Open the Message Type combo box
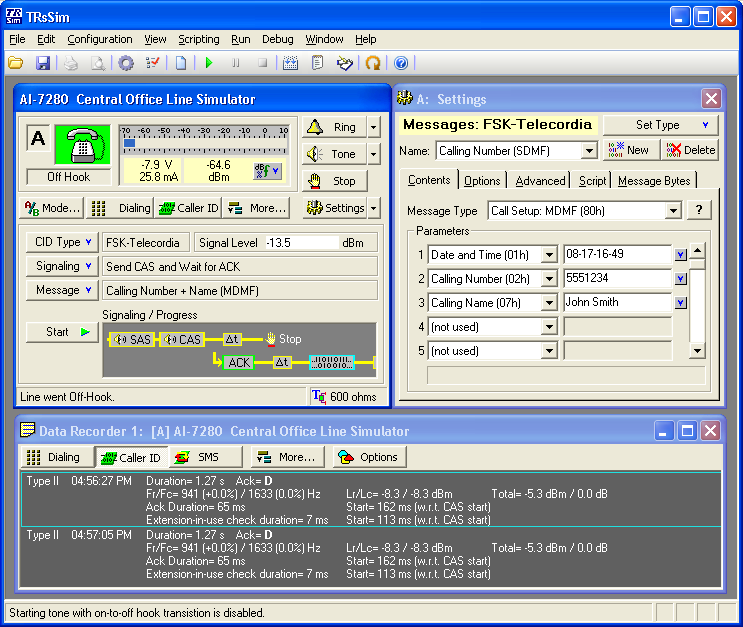 (584, 210)
